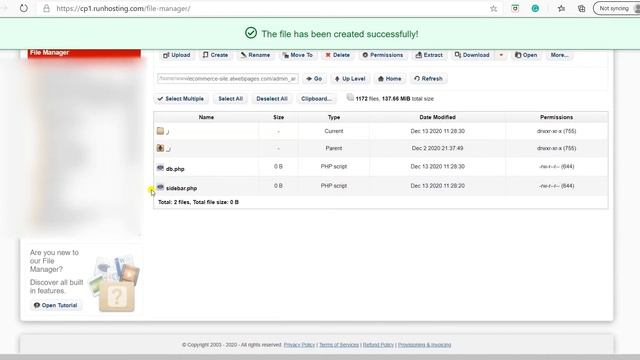Select the db.php file name

tap(175, 169)
